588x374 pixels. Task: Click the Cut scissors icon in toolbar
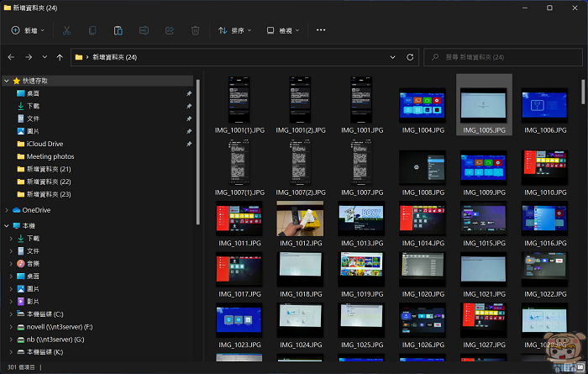click(66, 30)
